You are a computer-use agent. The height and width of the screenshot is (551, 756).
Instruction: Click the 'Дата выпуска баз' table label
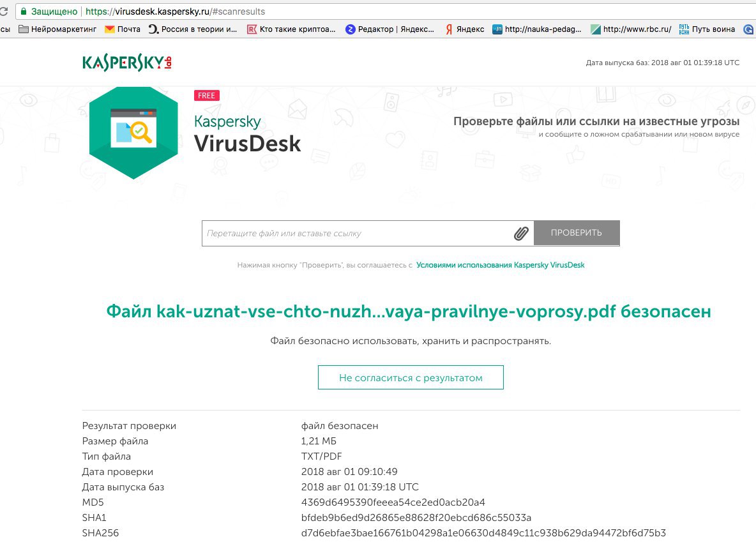pos(123,487)
